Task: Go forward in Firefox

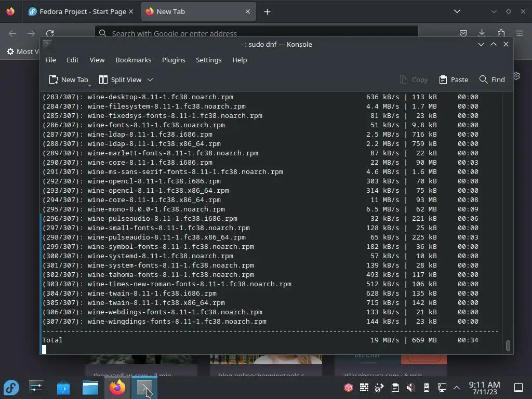Action: [x=31, y=33]
